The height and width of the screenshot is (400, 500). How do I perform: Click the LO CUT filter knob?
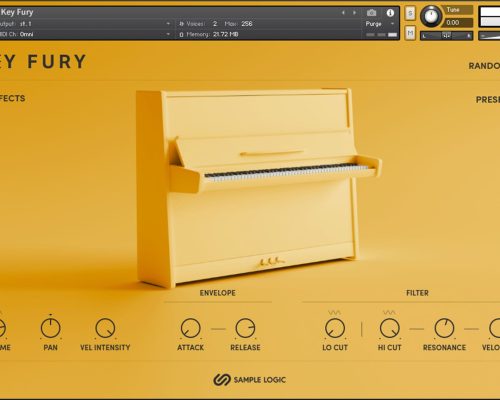pyautogui.click(x=335, y=328)
